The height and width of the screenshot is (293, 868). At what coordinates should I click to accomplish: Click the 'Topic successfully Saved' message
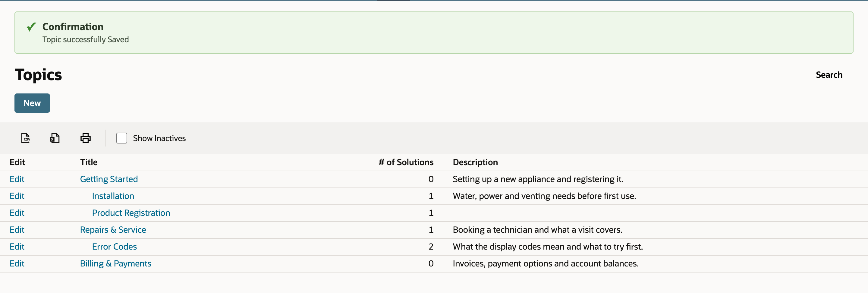(86, 39)
